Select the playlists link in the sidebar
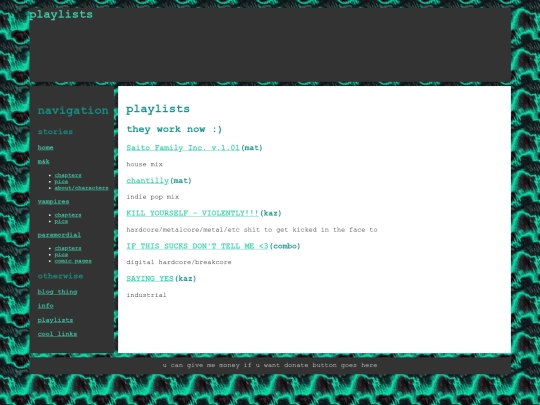 coord(55,320)
